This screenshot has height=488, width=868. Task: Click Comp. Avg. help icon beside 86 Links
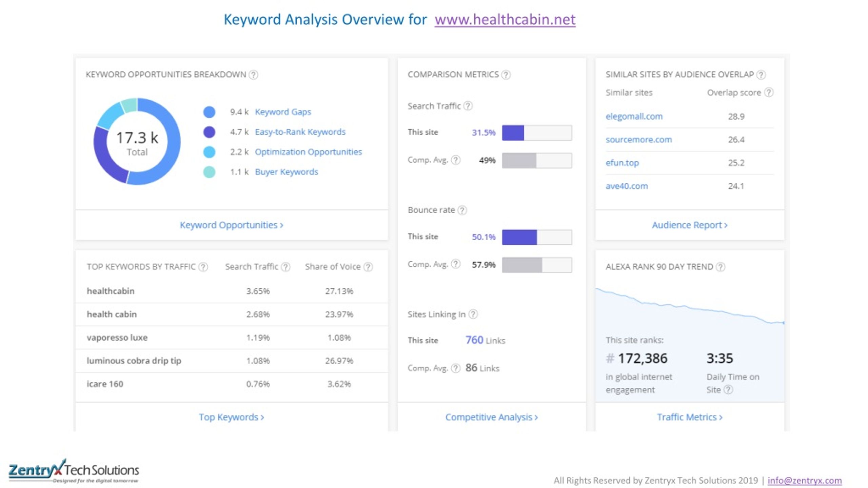point(456,368)
